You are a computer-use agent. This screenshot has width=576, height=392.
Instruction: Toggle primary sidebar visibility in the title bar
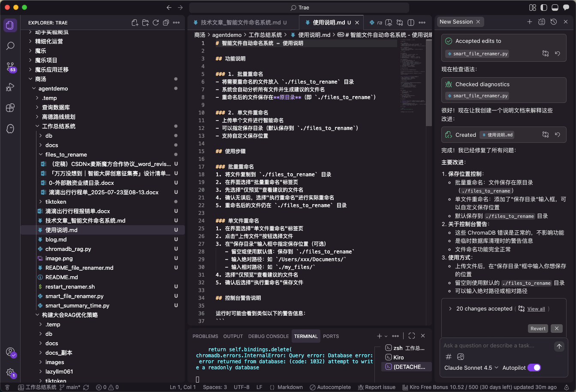pos(544,8)
